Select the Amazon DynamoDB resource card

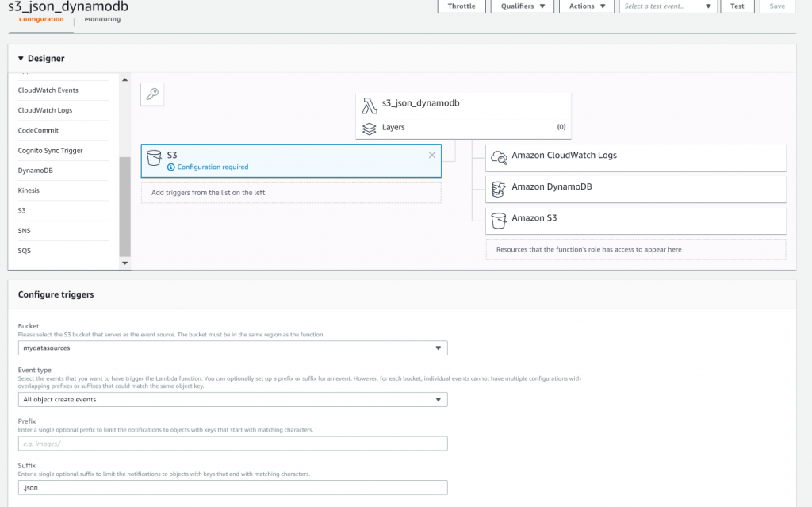(636, 189)
